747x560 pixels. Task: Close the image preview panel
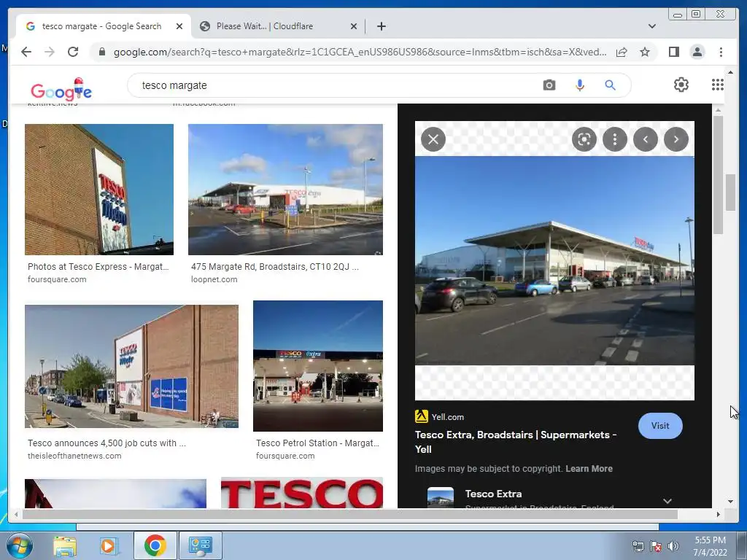pyautogui.click(x=433, y=139)
